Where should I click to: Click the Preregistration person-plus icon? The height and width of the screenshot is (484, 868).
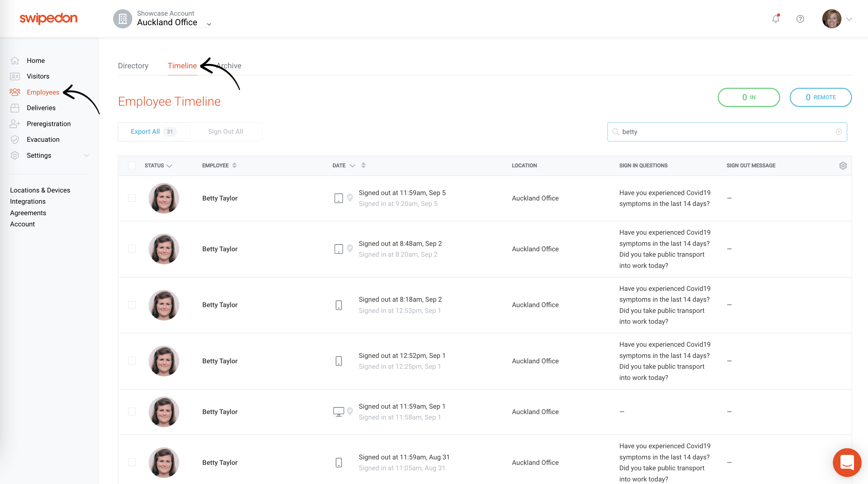coord(15,124)
